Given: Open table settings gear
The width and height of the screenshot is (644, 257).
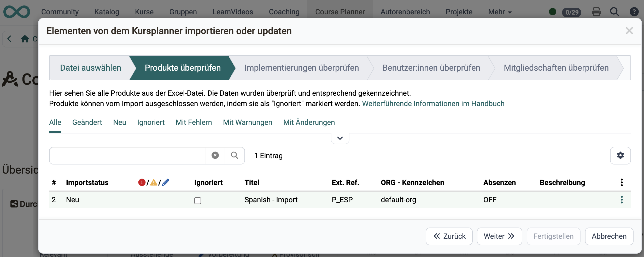Looking at the screenshot, I should click(620, 155).
